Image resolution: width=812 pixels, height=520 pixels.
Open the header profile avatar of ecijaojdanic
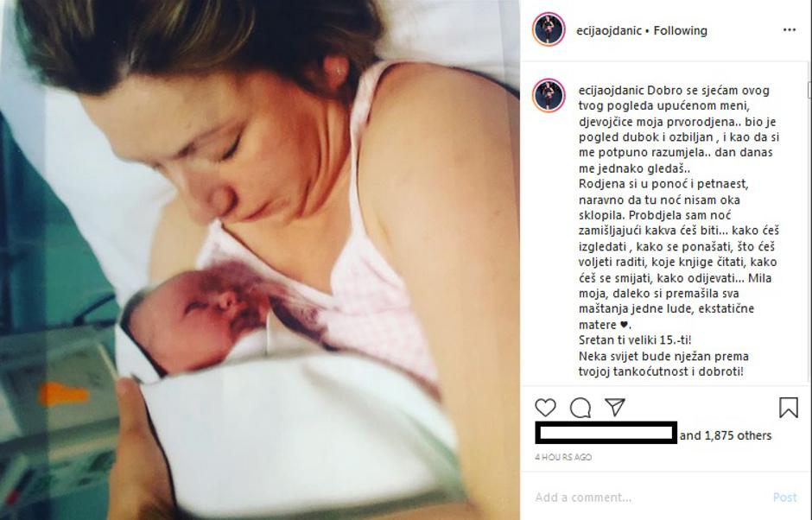point(549,29)
